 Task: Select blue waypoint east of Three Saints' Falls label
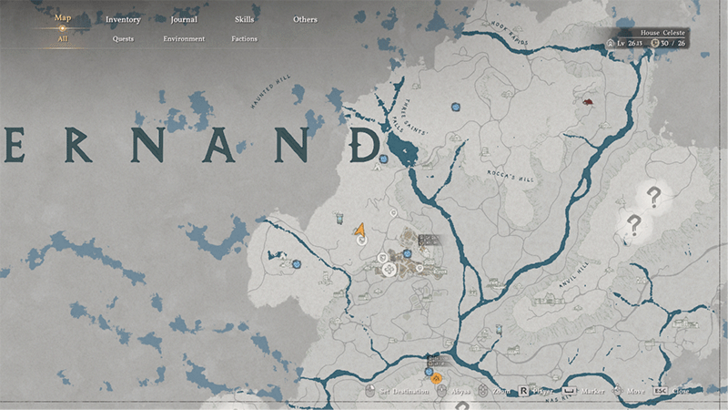[455, 107]
